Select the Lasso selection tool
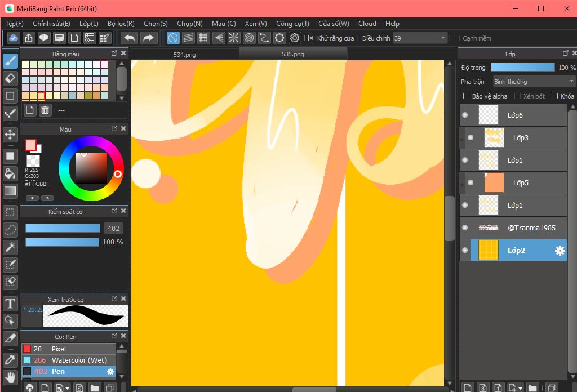Screen dimensions: 577x392 10,230
